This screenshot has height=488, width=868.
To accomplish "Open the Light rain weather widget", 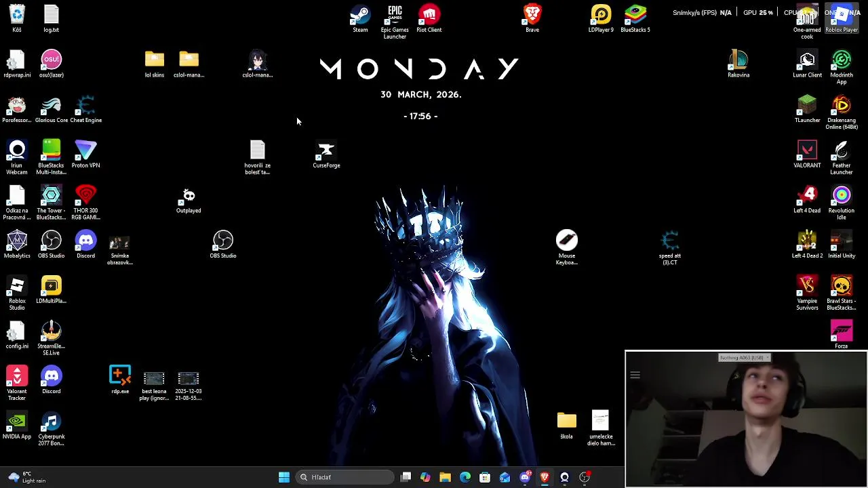I will [26, 477].
